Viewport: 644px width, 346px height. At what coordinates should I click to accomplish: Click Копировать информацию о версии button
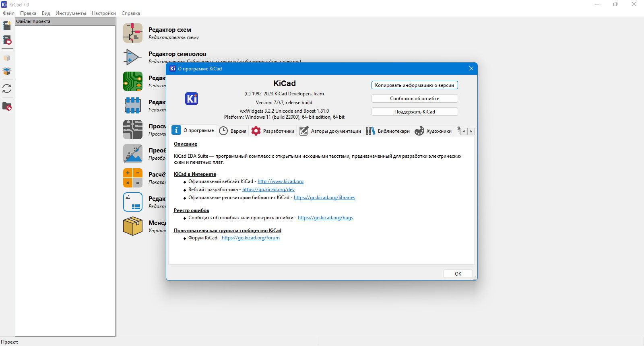pos(415,85)
